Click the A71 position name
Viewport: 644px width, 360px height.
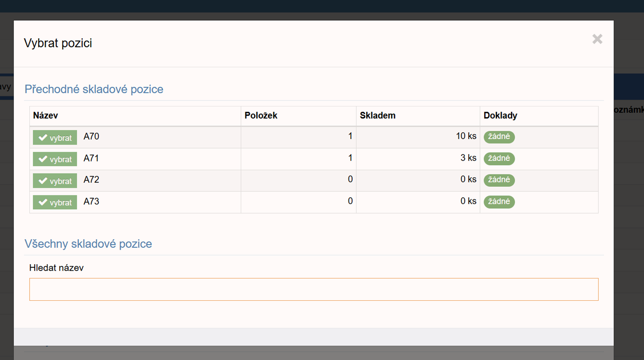coord(91,158)
